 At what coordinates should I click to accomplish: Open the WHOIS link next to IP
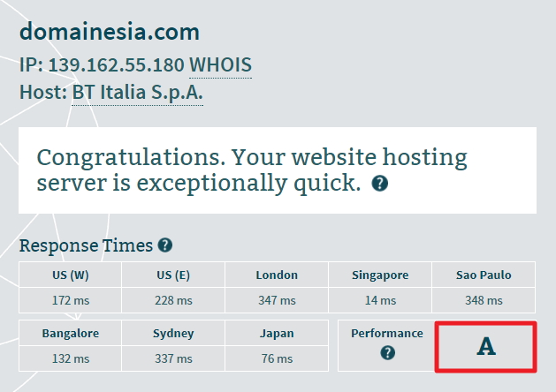(220, 65)
